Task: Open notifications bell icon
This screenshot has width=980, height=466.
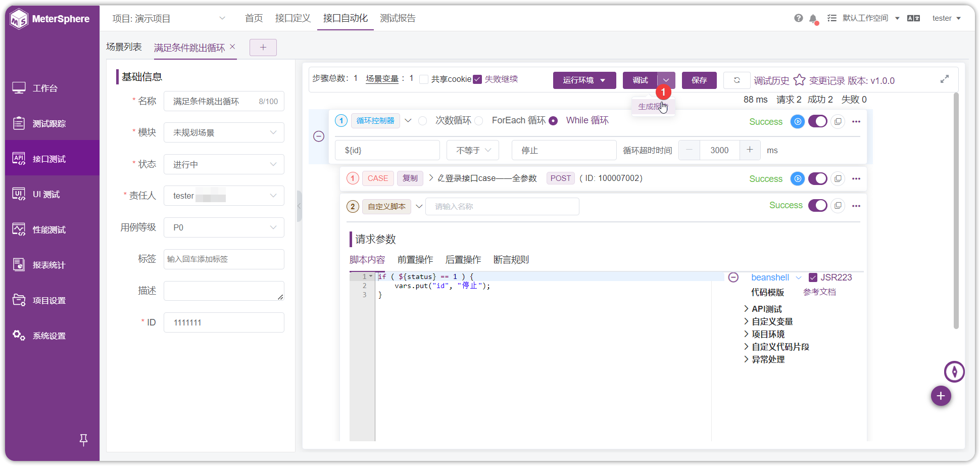Action: [813, 19]
